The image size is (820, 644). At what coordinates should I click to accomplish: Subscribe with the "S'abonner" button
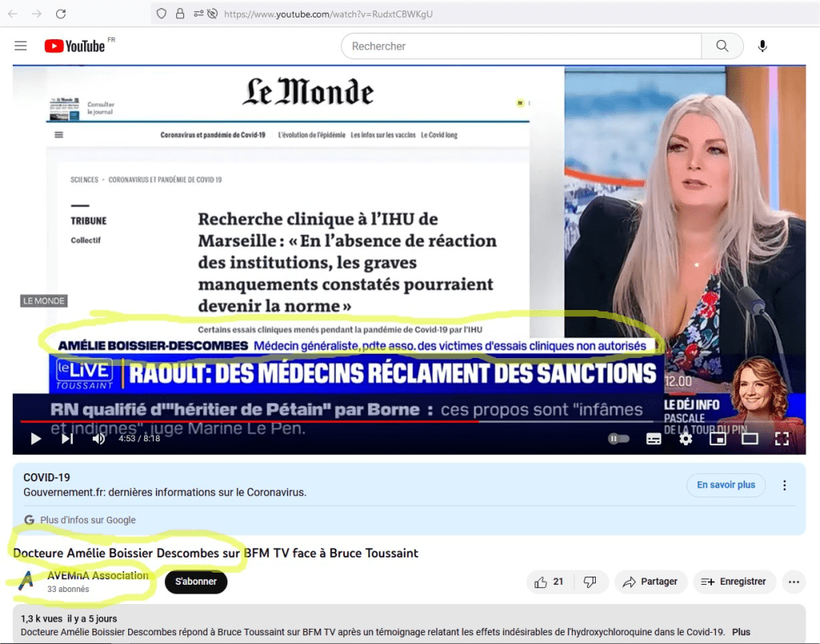tap(196, 582)
